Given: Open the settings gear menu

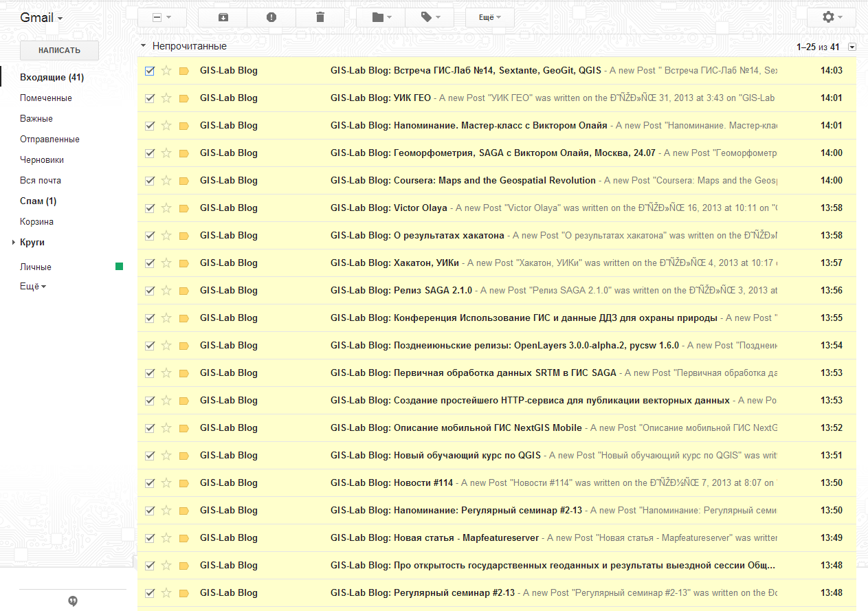Looking at the screenshot, I should pos(832,17).
